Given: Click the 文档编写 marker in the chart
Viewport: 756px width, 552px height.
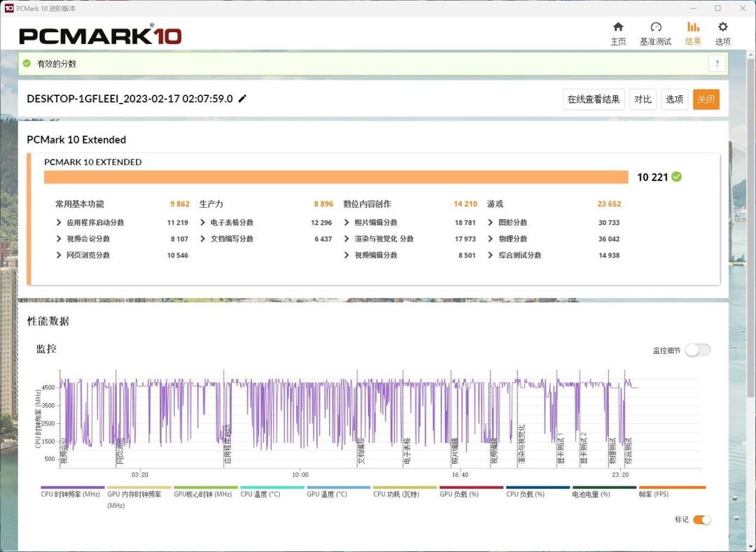Looking at the screenshot, I should (362, 451).
